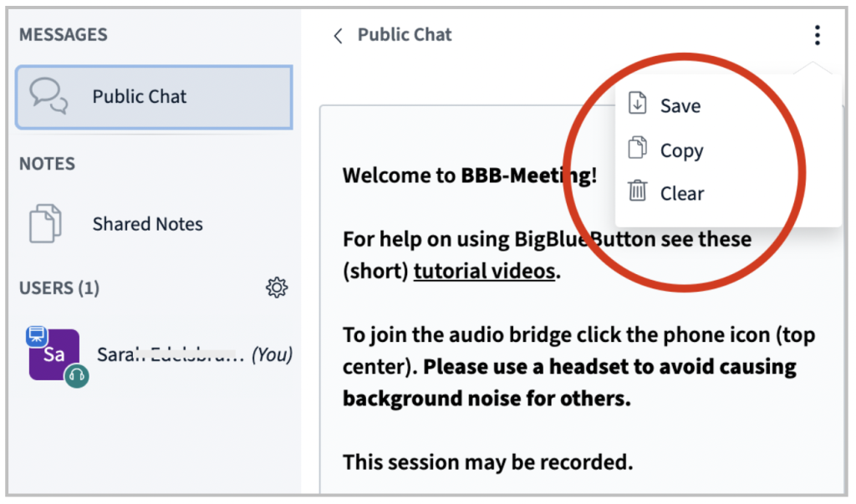The image size is (856, 504).
Task: Open Shared Notes
Action: 154,224
